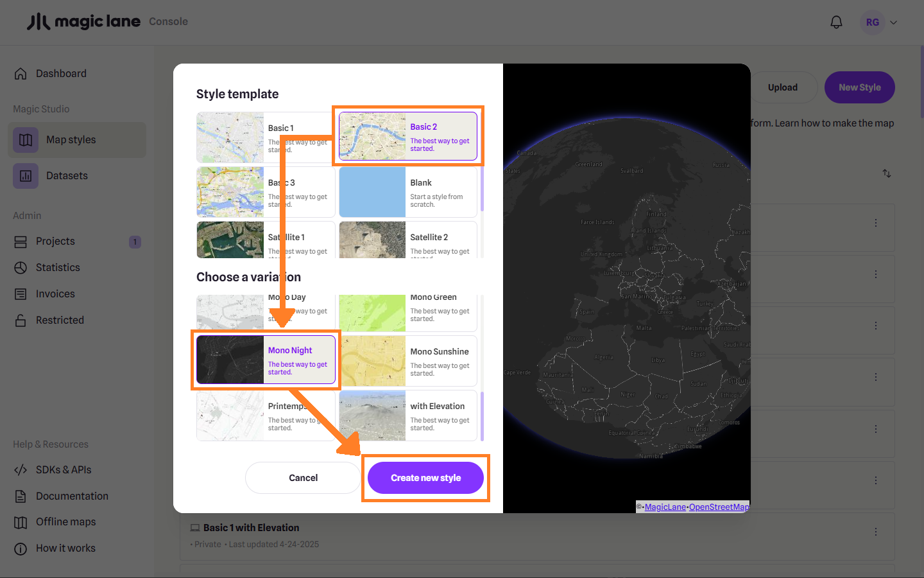Follow the OpenStreetMap attribution link

point(718,507)
